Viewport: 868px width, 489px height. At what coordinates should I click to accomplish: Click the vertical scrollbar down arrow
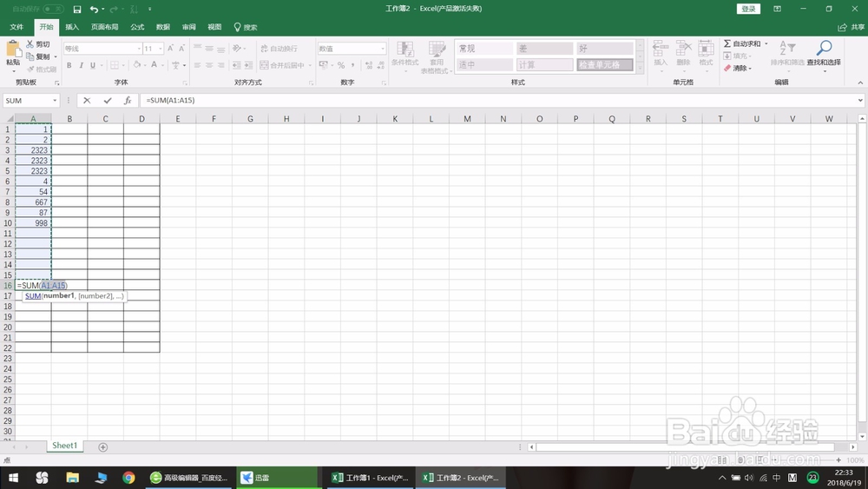tap(862, 436)
